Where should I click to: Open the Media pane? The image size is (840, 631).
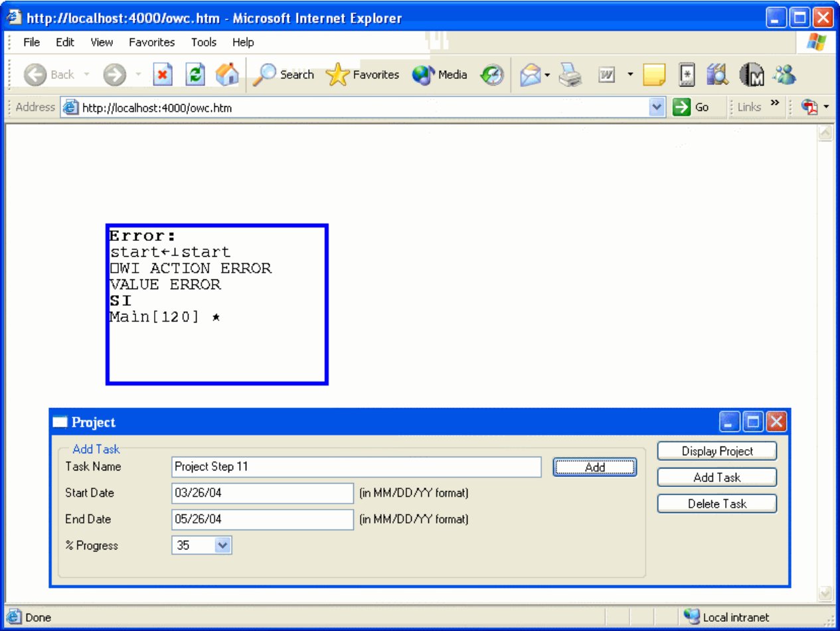click(x=440, y=74)
